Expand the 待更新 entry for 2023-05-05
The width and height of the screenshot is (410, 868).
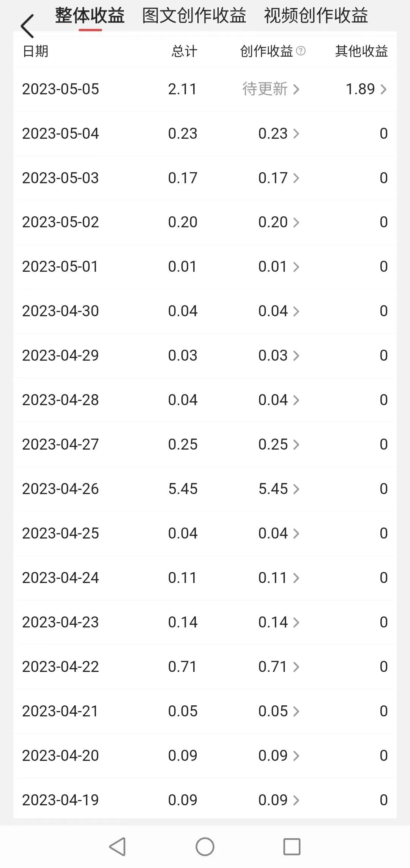pyautogui.click(x=271, y=89)
